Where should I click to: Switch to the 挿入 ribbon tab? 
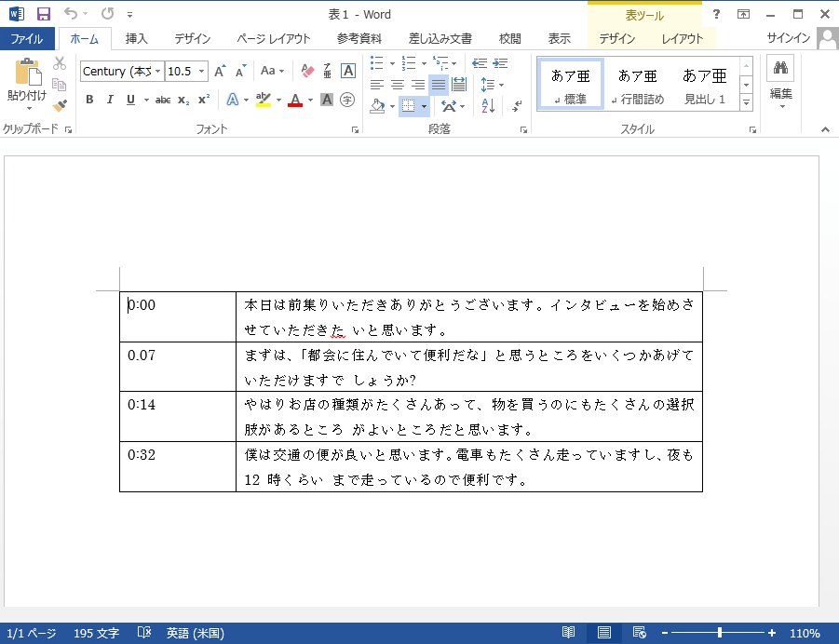[137, 39]
